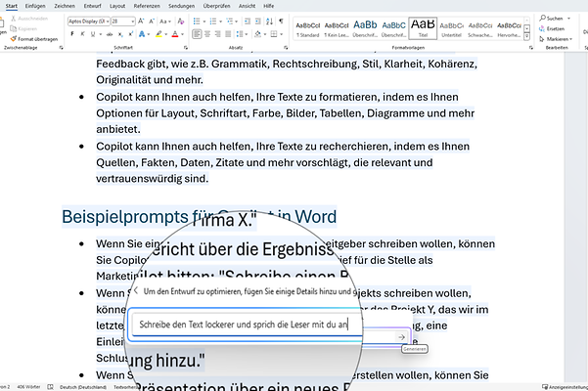Toggle italic formatting (K)

pyautogui.click(x=81, y=33)
